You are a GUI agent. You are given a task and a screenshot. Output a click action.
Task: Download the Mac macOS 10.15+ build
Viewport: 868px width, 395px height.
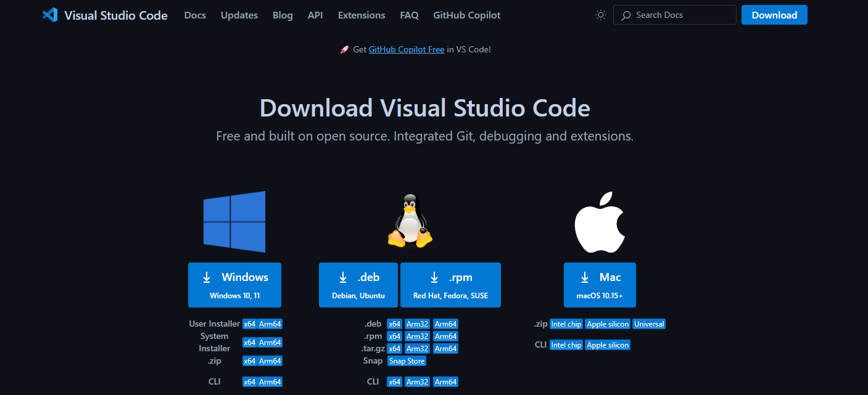[600, 285]
